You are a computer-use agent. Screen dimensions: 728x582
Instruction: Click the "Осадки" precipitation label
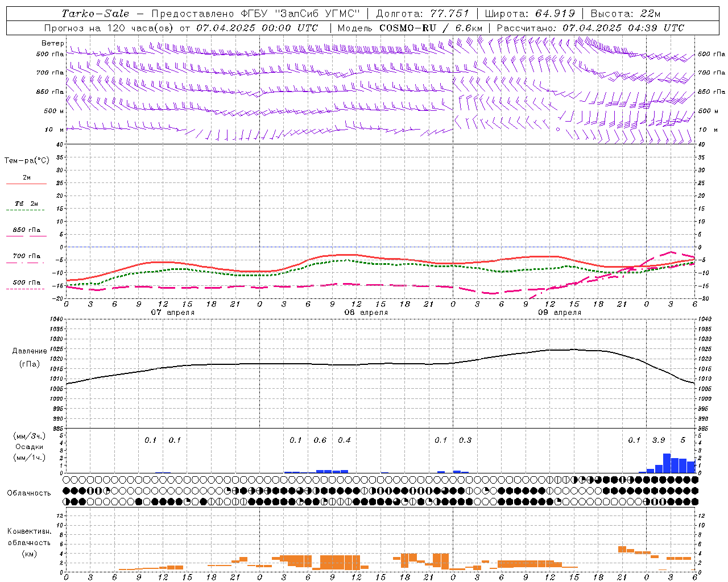(x=30, y=447)
